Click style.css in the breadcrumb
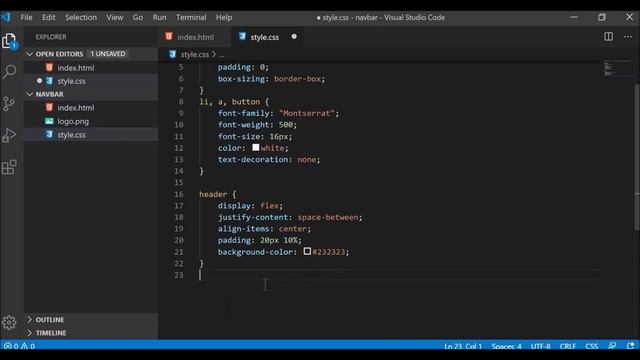The image size is (640, 360). pos(195,54)
